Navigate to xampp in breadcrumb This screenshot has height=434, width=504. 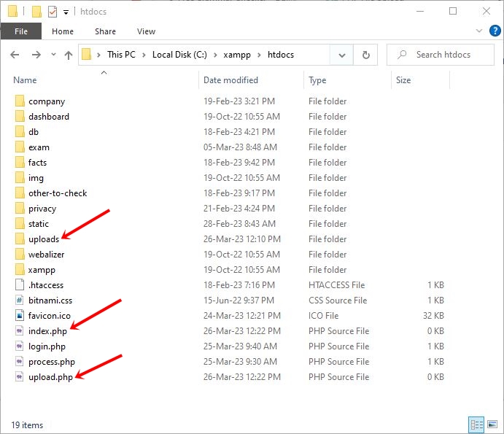[237, 55]
